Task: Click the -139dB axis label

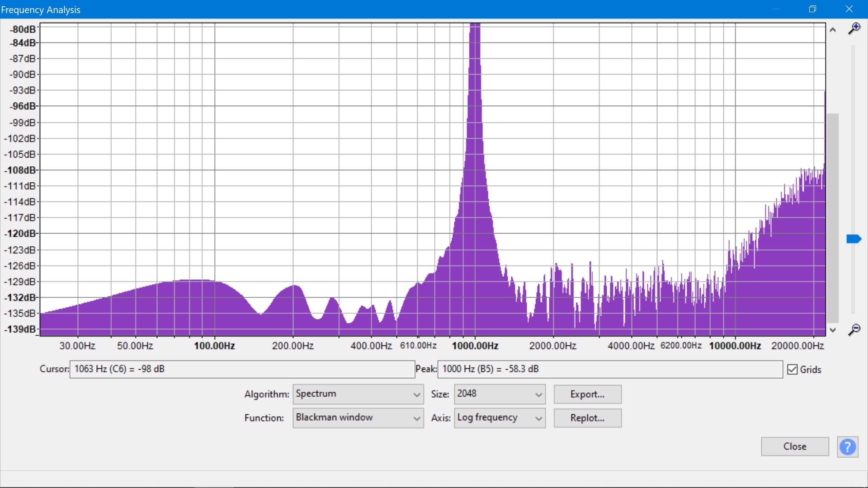Action: (x=20, y=329)
